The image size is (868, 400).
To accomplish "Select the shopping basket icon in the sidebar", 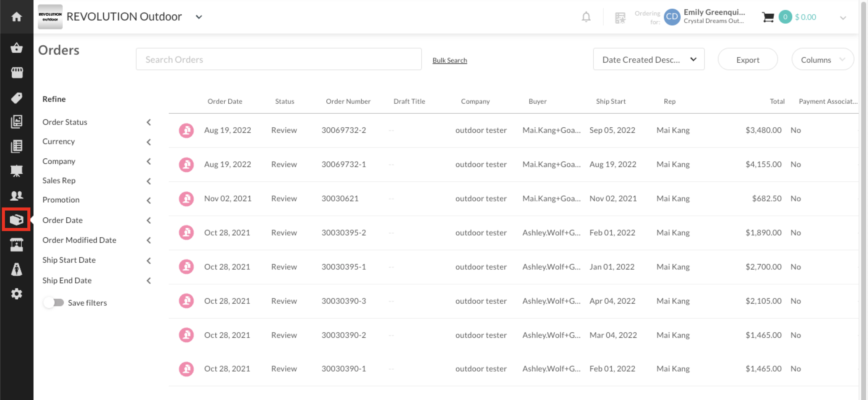I will [x=16, y=48].
